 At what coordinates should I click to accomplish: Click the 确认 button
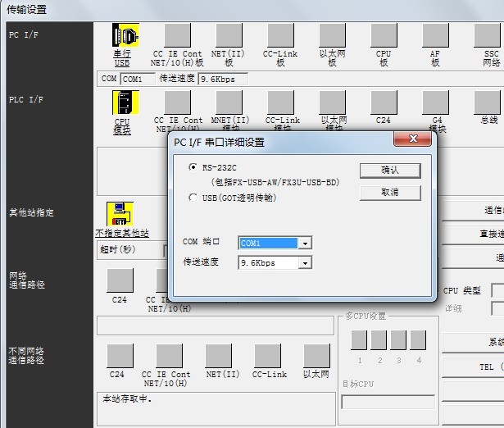click(389, 171)
